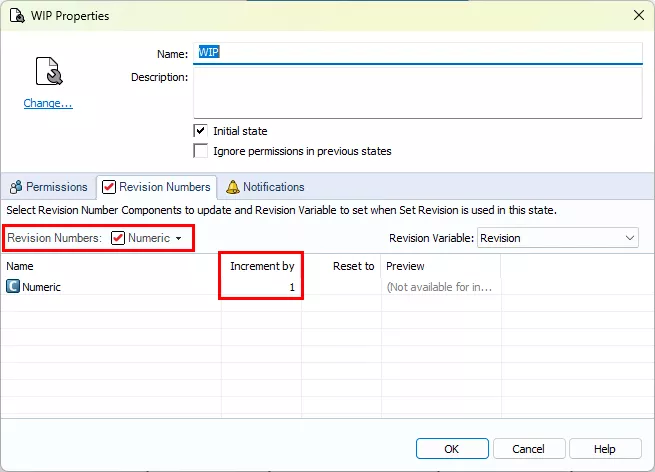Click the Name column header
Viewport: 655px width, 472px height.
(x=20, y=266)
